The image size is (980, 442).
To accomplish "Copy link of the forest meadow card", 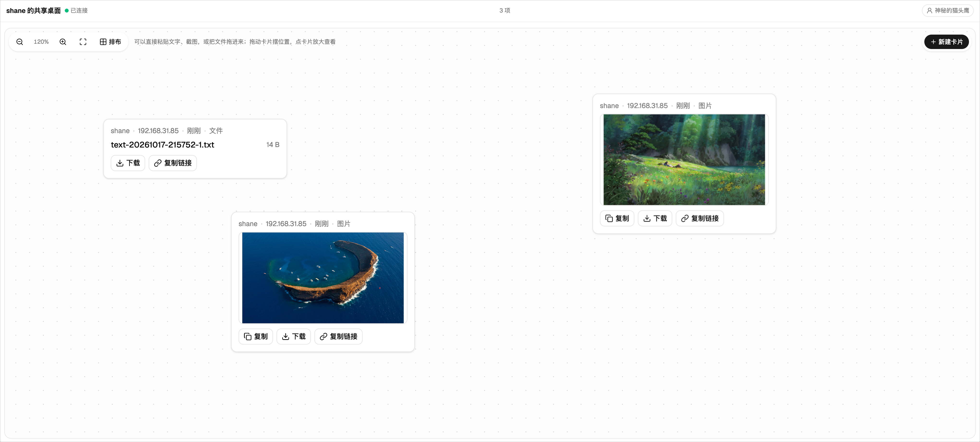I will coord(700,219).
